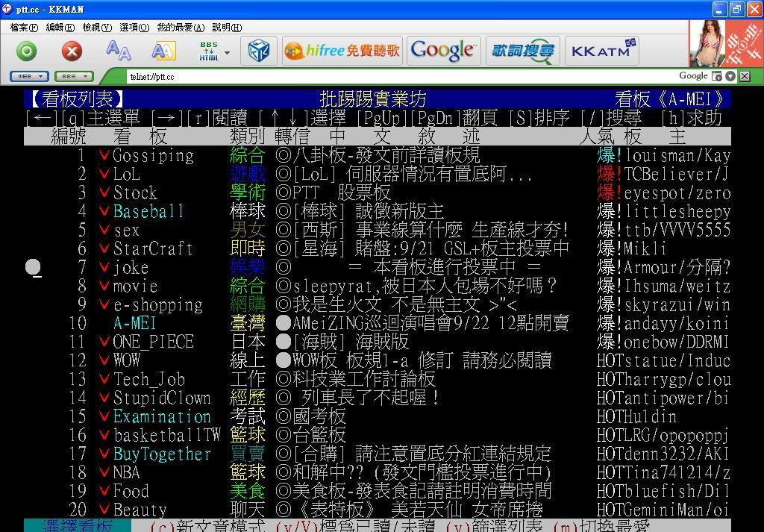Click the green connect circle toolbar icon

click(27, 51)
